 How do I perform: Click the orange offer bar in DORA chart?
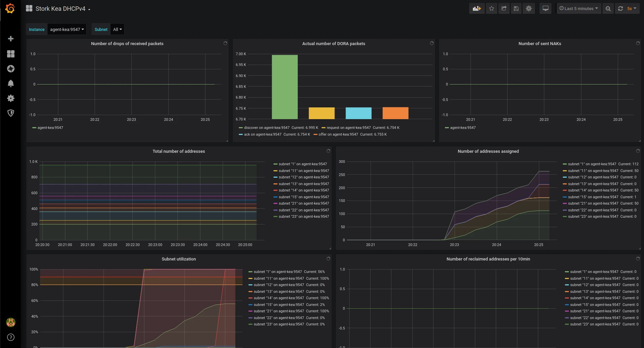pos(395,113)
